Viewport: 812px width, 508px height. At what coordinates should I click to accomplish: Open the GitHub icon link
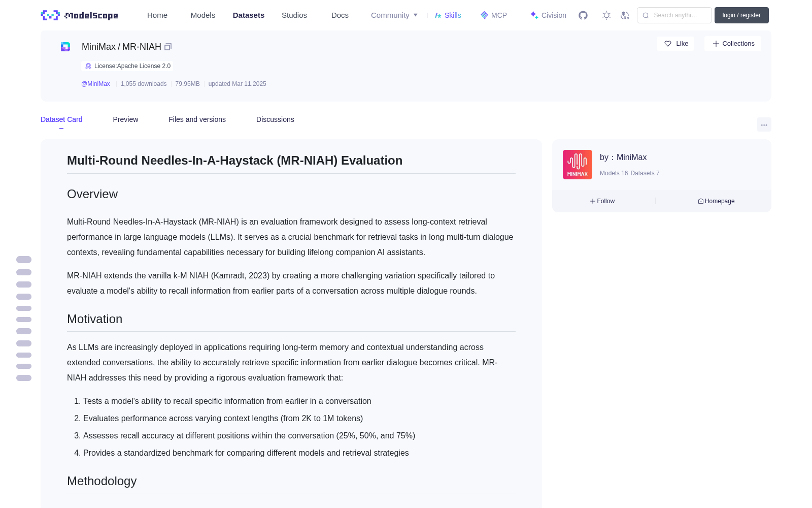pos(583,15)
